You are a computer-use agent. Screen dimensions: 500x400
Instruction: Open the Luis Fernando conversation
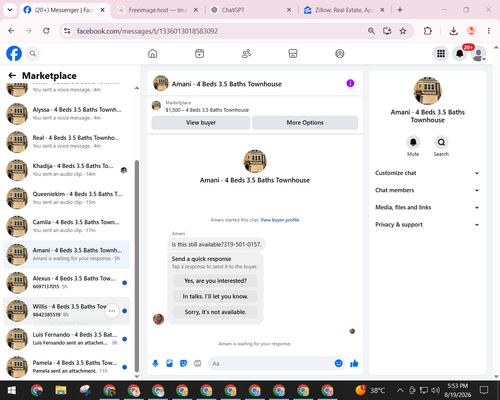(x=67, y=339)
